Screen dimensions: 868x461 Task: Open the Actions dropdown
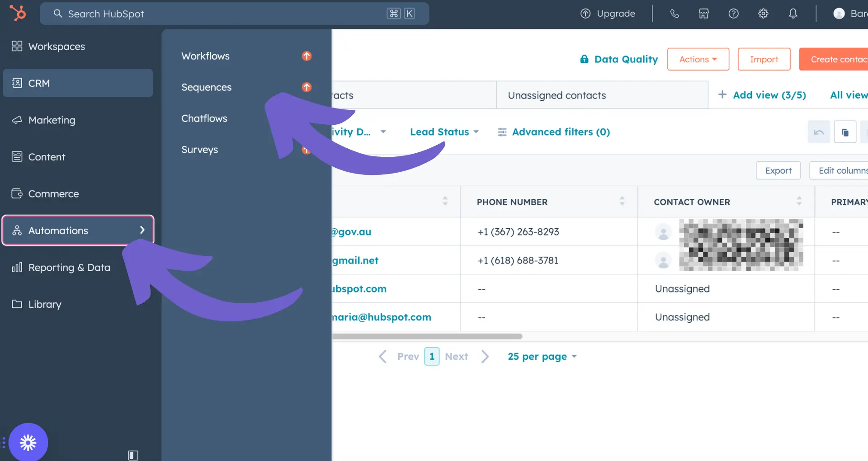[698, 59]
